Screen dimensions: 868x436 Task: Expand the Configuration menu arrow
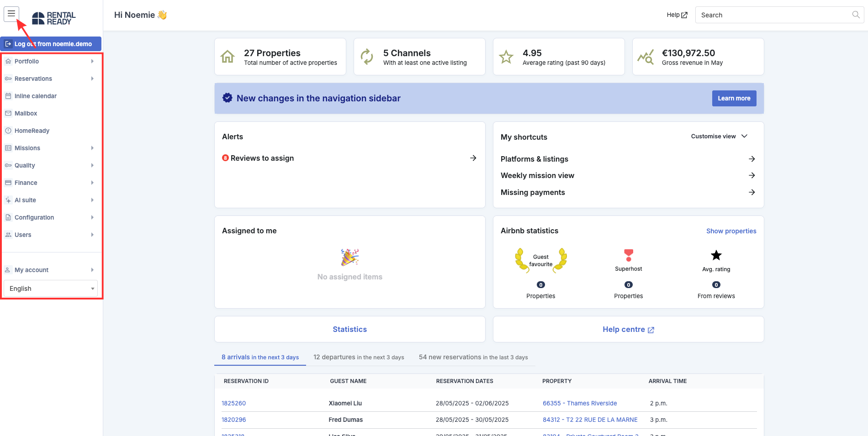[92, 217]
